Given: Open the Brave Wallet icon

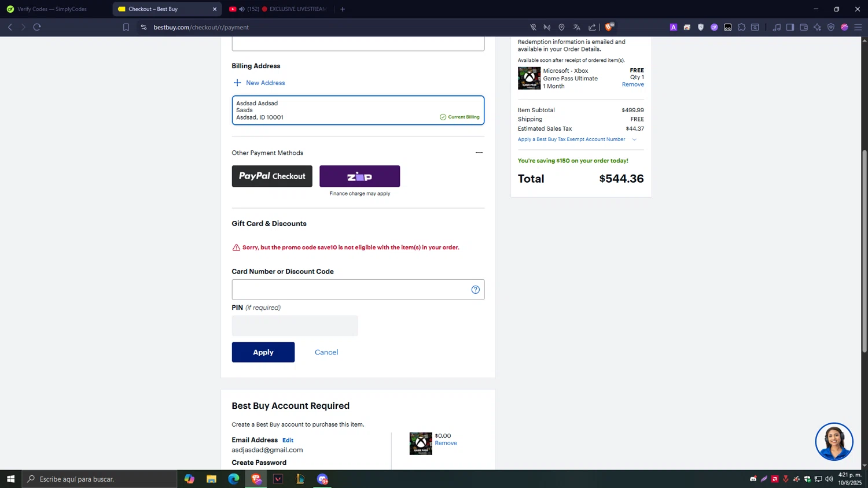Looking at the screenshot, I should [804, 27].
